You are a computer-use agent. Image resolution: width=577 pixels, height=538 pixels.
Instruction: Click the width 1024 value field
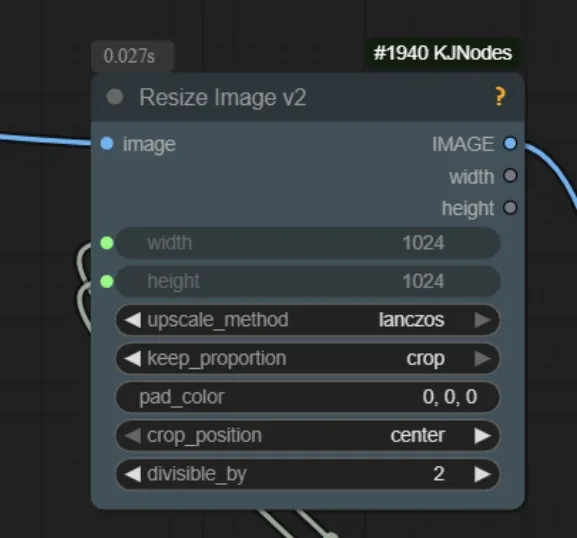pos(308,243)
